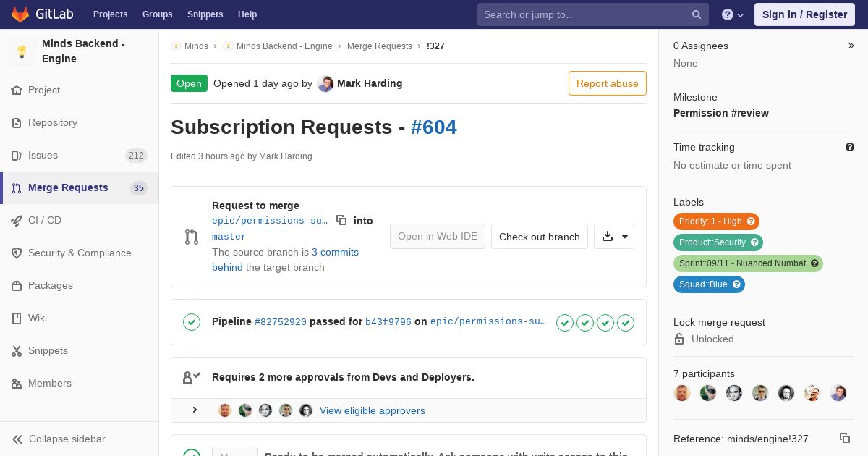This screenshot has width=868, height=456.
Task: Copy the source branch name icon
Action: [341, 220]
